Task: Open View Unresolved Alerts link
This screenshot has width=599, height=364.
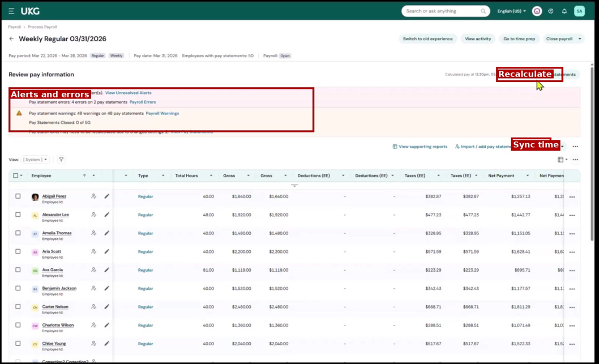Action: coord(129,93)
